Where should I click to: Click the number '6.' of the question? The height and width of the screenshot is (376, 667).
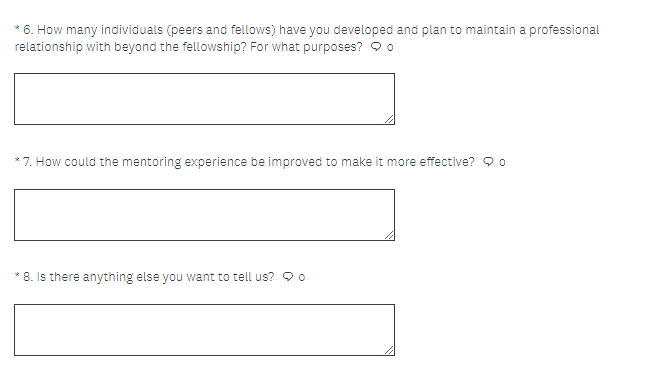[x=28, y=30]
